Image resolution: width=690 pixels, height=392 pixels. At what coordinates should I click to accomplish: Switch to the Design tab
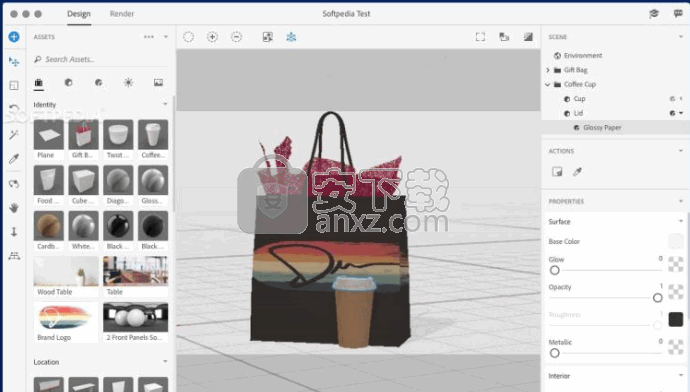79,14
